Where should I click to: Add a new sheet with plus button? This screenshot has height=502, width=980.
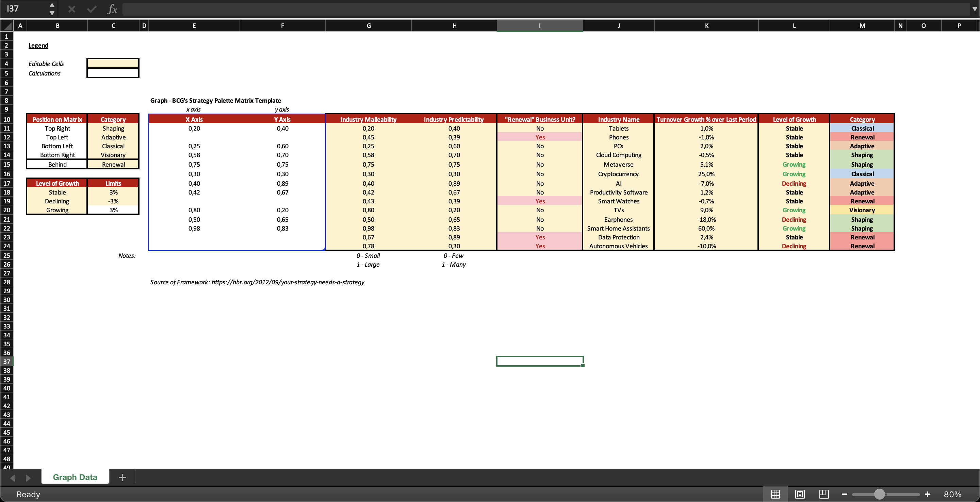[122, 477]
